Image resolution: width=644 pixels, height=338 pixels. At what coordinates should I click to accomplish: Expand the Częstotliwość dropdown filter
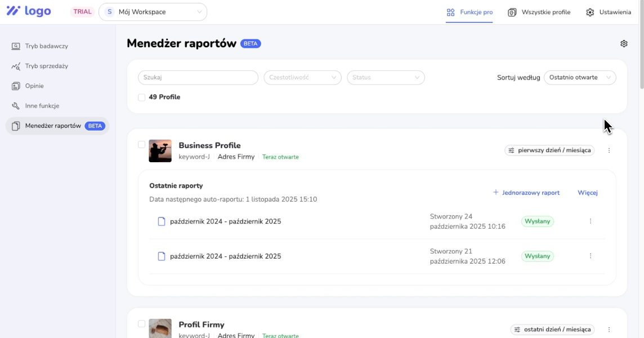point(302,78)
